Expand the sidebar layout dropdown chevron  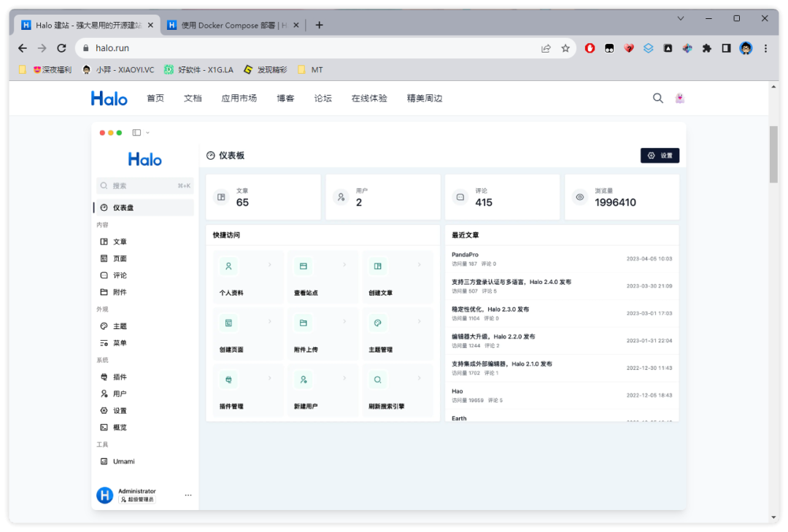148,133
